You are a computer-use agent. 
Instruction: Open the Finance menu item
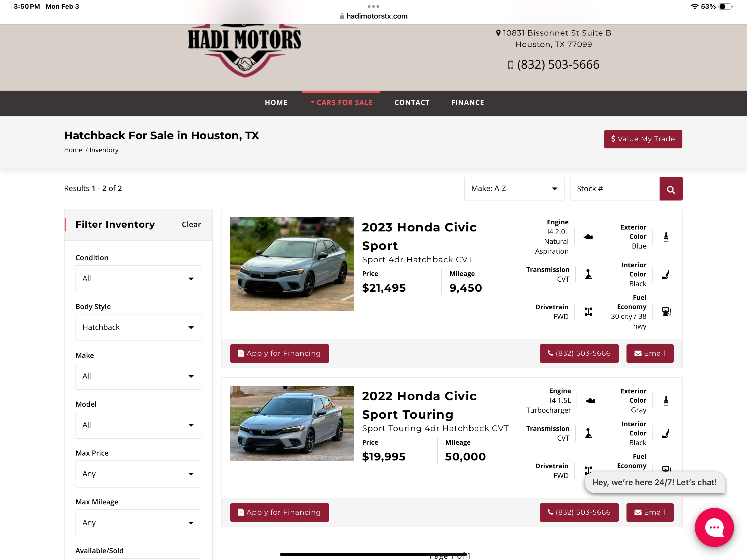(468, 103)
